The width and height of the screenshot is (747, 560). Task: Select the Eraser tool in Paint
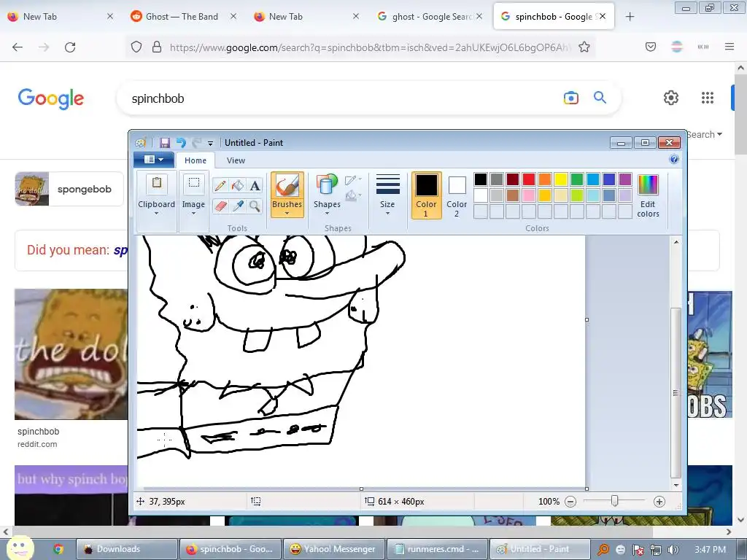point(220,206)
